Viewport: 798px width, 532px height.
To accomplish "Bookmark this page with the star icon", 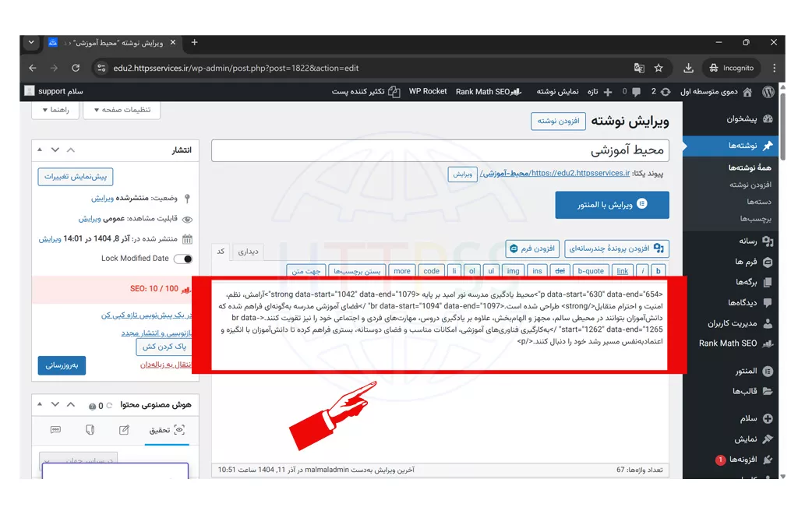I will tap(659, 68).
